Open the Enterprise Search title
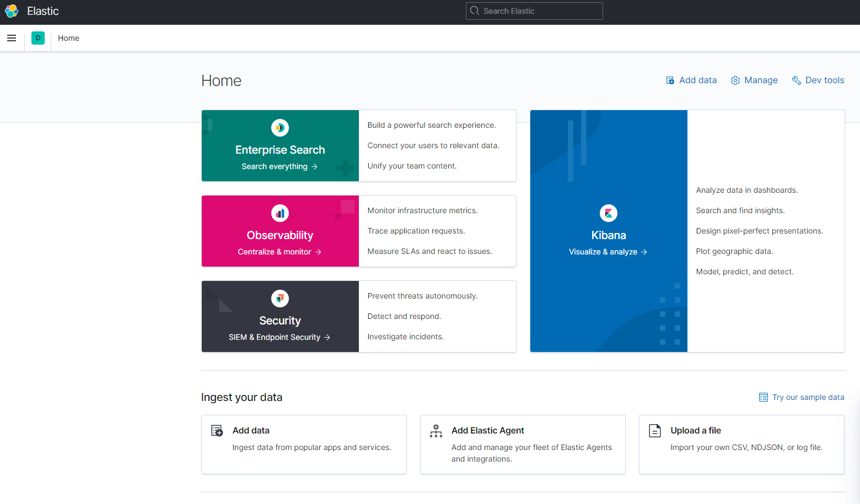Viewport: 860px width, 504px height. [x=280, y=150]
